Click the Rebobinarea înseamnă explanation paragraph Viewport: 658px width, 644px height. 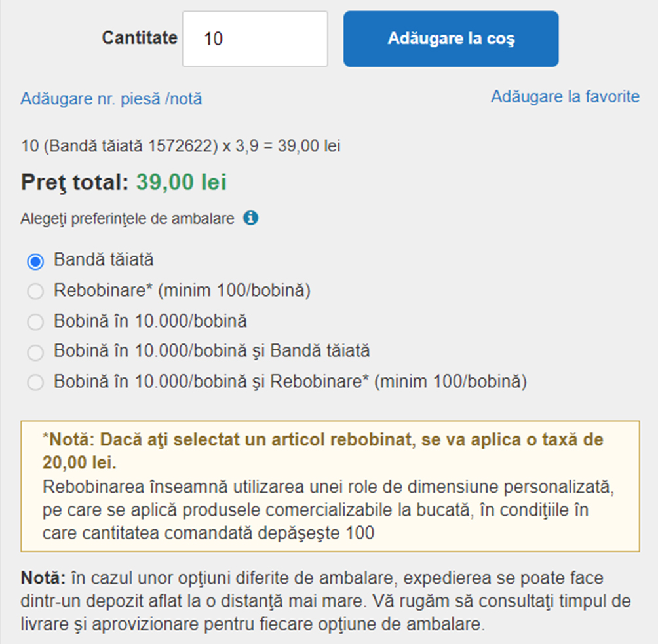pos(328,510)
